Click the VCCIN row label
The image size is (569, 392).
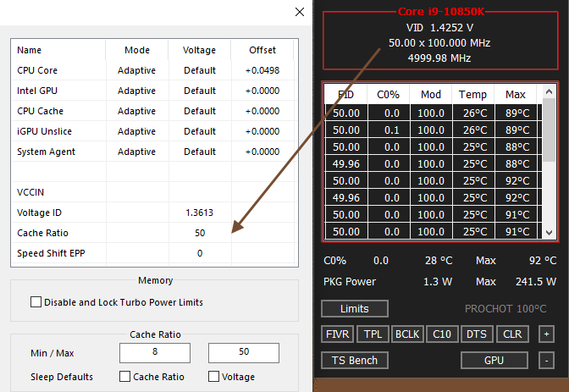(x=30, y=192)
